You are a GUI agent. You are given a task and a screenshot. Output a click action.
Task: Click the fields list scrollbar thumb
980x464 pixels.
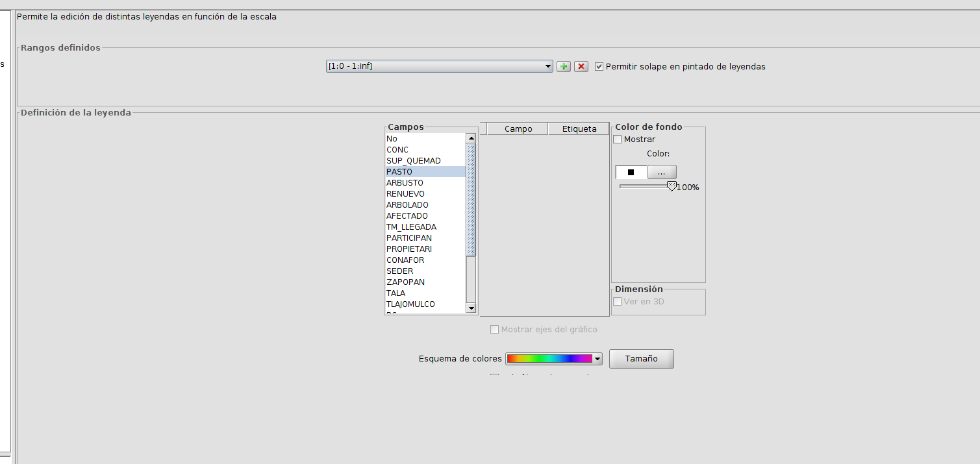(x=471, y=200)
